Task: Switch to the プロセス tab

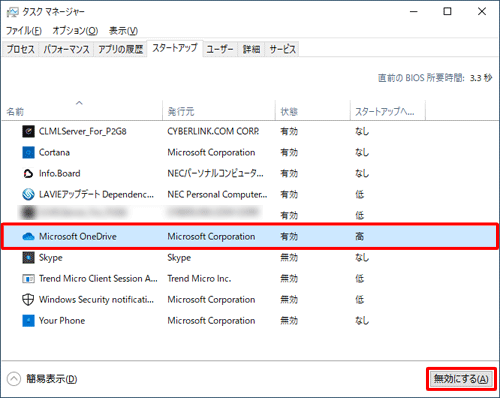Action: (21, 49)
